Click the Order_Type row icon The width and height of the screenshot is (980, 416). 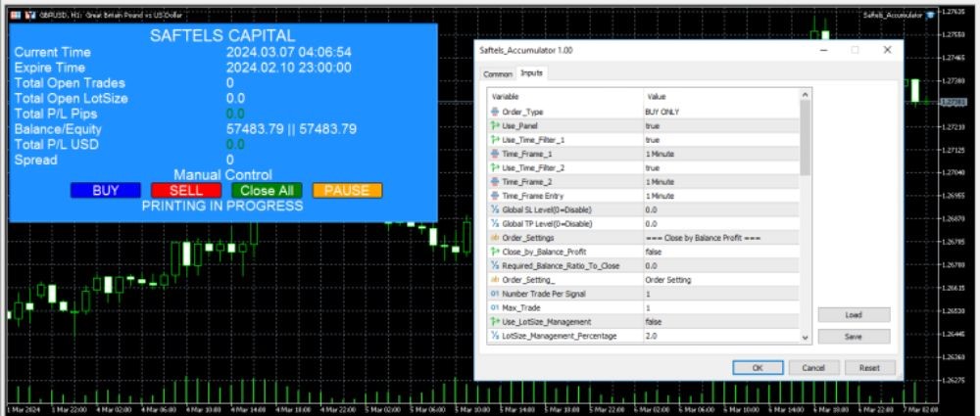495,112
